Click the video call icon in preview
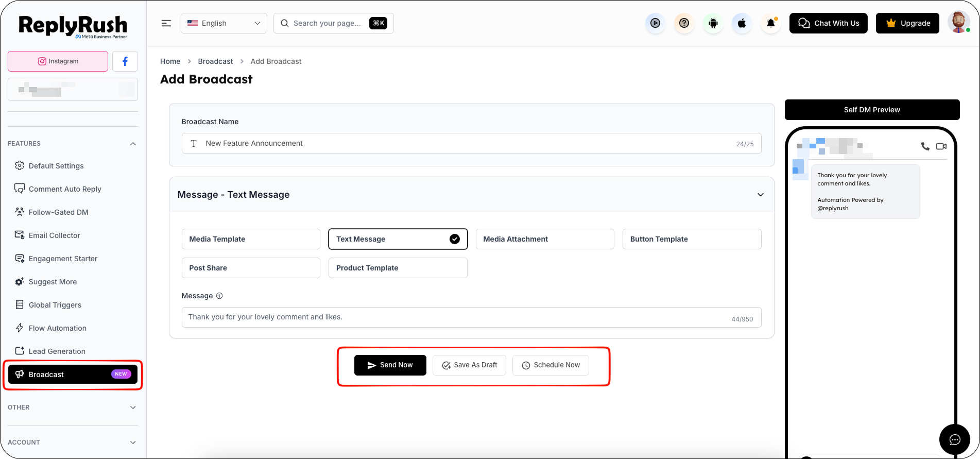The height and width of the screenshot is (459, 980). tap(941, 146)
